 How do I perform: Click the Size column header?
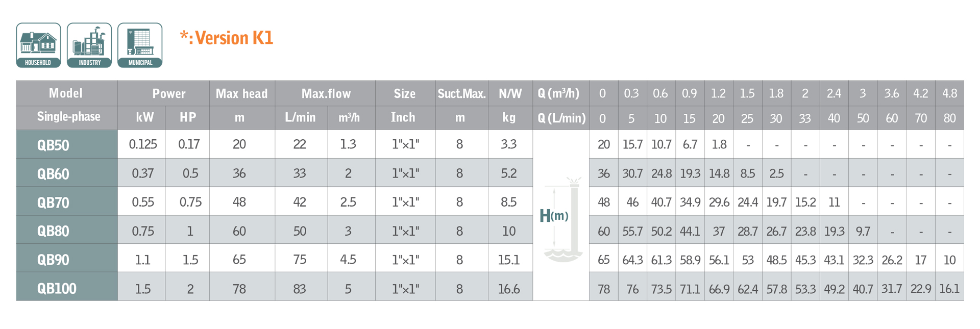coord(404,94)
